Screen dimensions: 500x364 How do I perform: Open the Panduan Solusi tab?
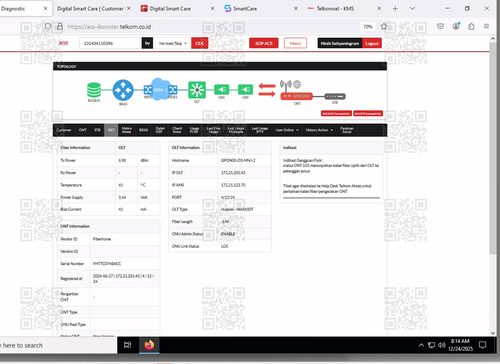pos(347,130)
